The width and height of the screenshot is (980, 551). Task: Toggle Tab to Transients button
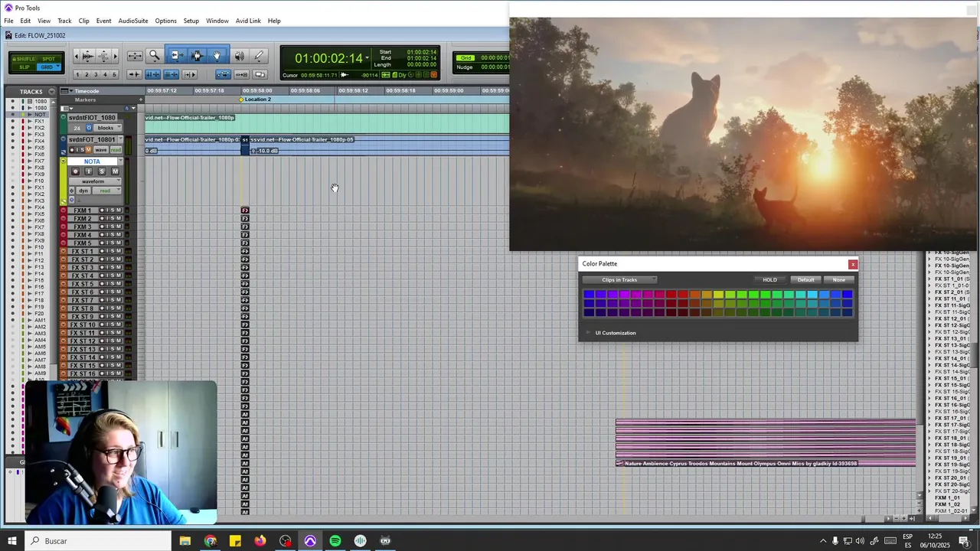click(x=135, y=74)
